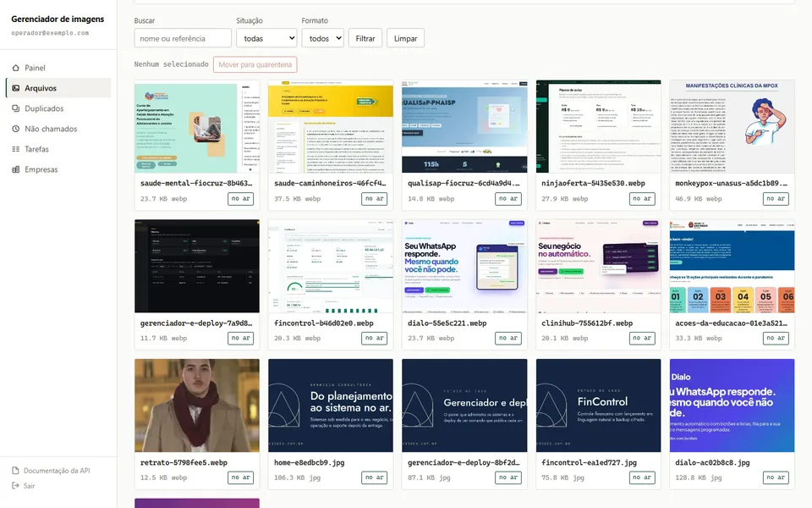Open the Duplicados copy icon
The width and height of the screenshot is (812, 508).
(x=15, y=108)
